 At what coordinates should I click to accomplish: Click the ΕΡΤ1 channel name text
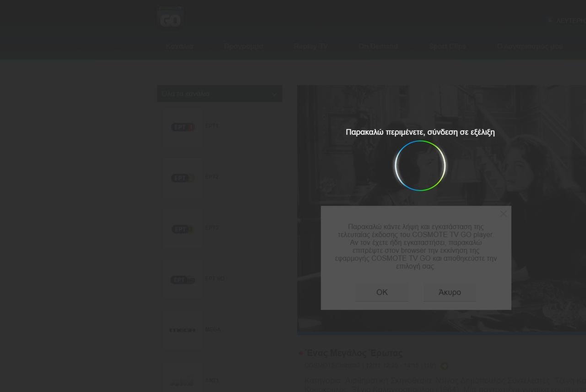(x=212, y=126)
